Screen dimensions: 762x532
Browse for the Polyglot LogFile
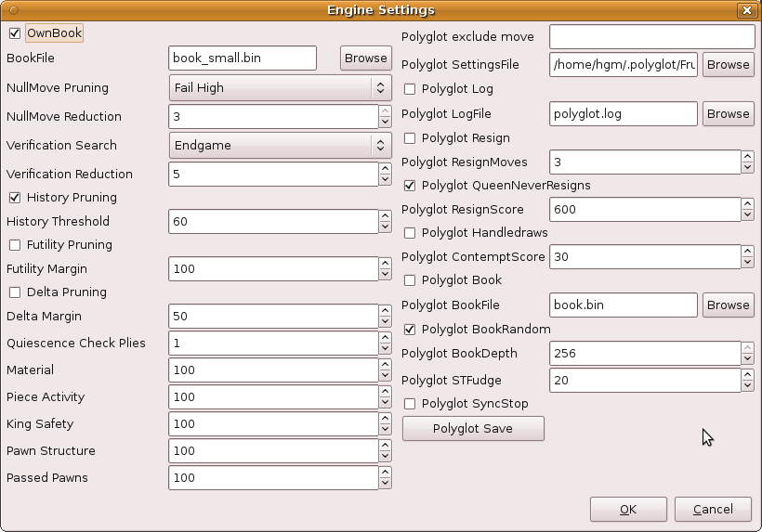pyautogui.click(x=728, y=113)
